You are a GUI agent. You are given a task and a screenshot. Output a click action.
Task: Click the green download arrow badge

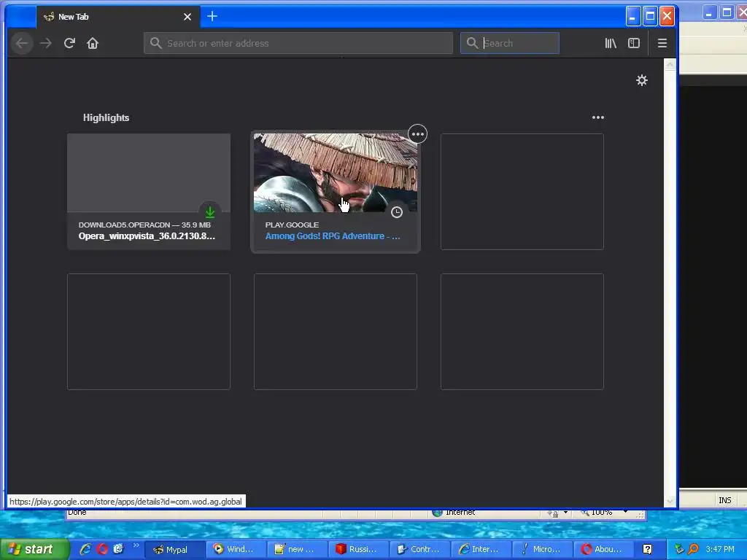[x=210, y=212]
